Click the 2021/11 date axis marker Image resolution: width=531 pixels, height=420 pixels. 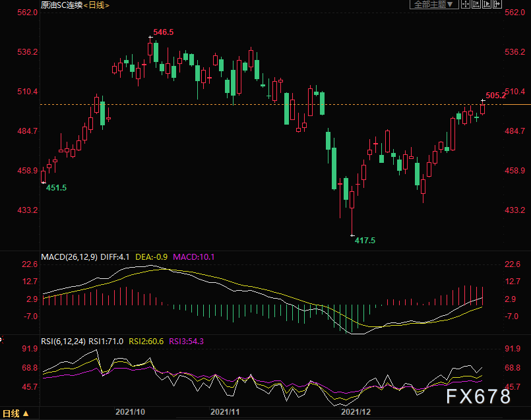click(x=225, y=412)
